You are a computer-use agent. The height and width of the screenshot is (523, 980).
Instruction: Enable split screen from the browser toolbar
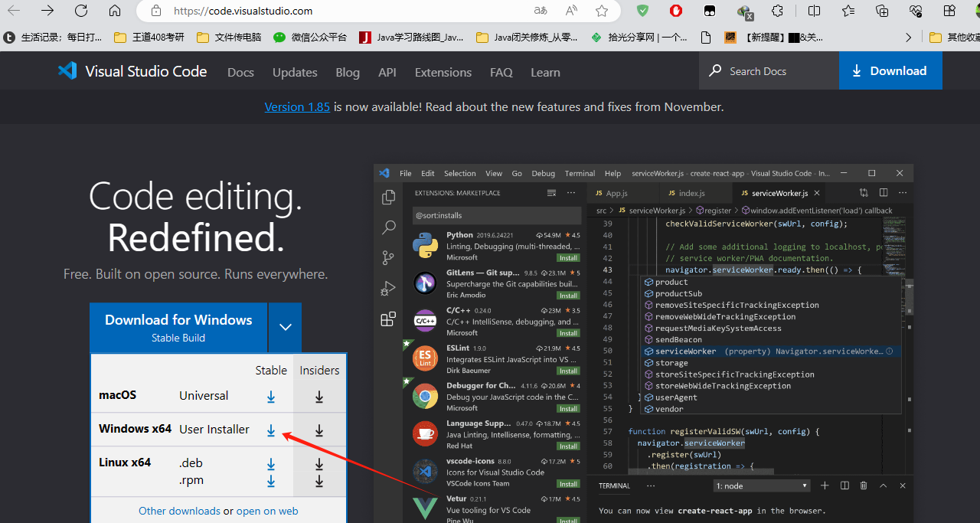pos(815,11)
